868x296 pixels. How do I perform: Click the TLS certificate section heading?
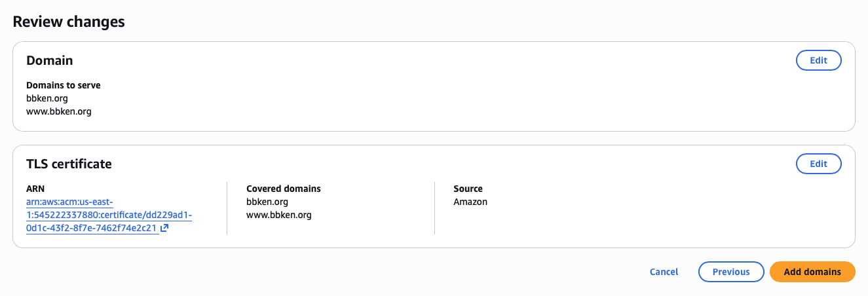click(x=69, y=164)
